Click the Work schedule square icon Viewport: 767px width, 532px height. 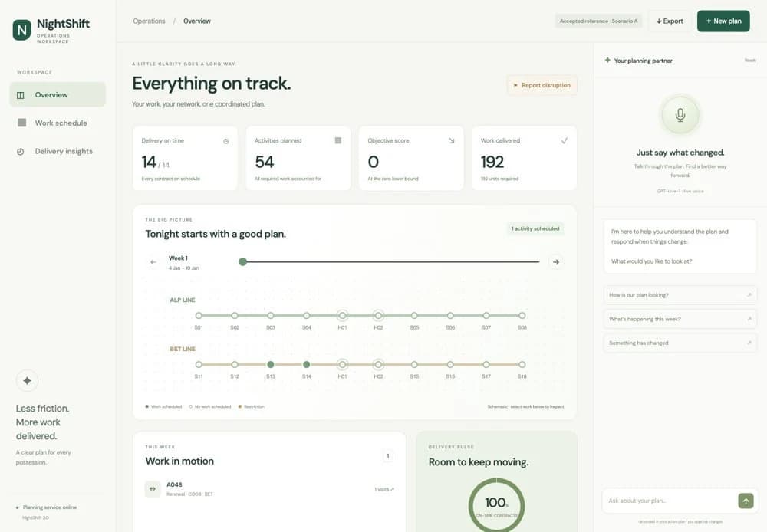tap(22, 123)
